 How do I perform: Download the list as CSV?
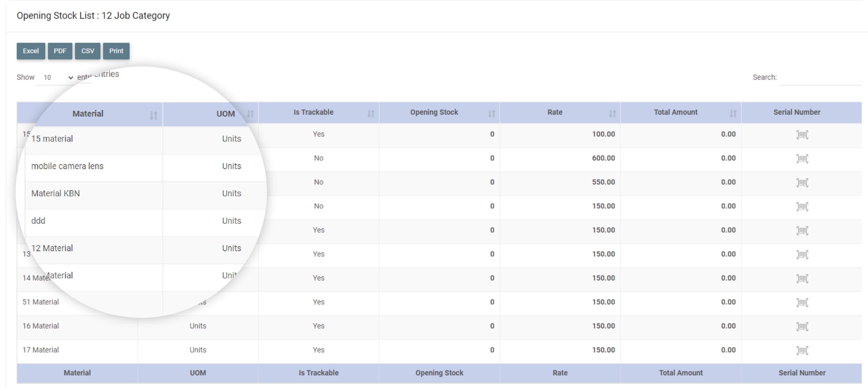tap(87, 51)
